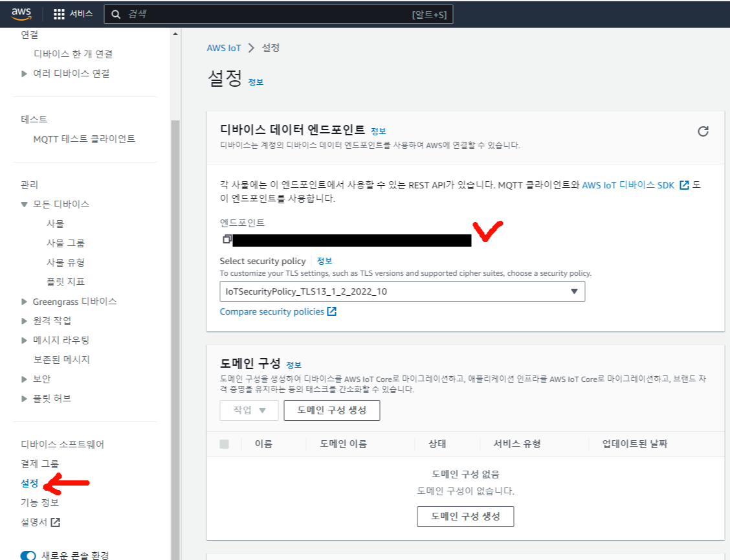
Task: Click 정보 link beside Select security policy
Action: tap(324, 261)
